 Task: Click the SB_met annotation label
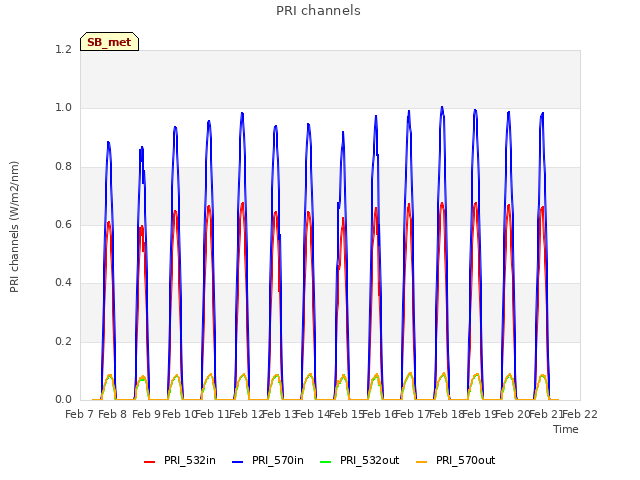(109, 42)
